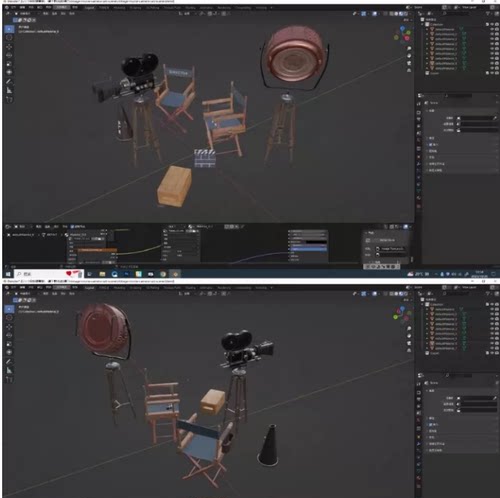Open outliner filter options in top window
Image resolution: width=500 pixels, height=498 pixels.
[x=488, y=14]
